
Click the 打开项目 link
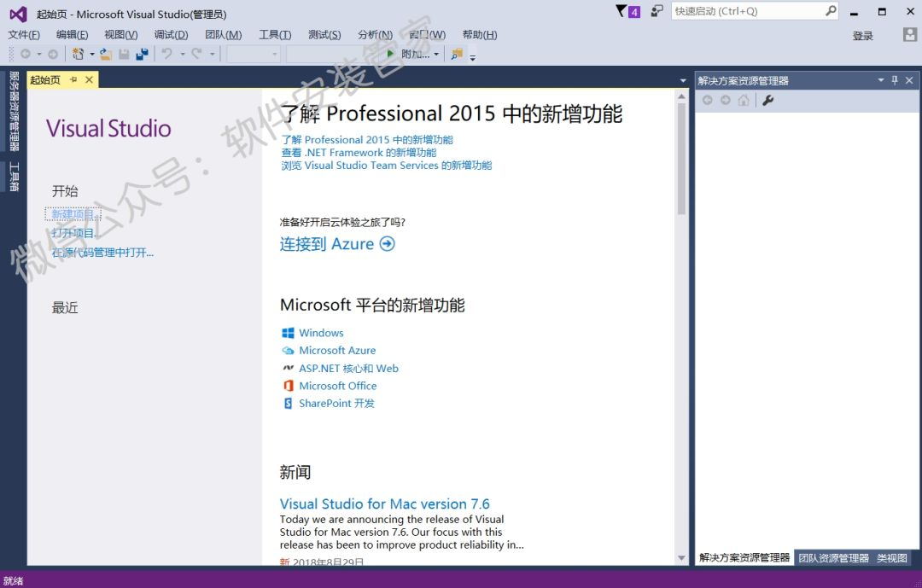pos(73,234)
